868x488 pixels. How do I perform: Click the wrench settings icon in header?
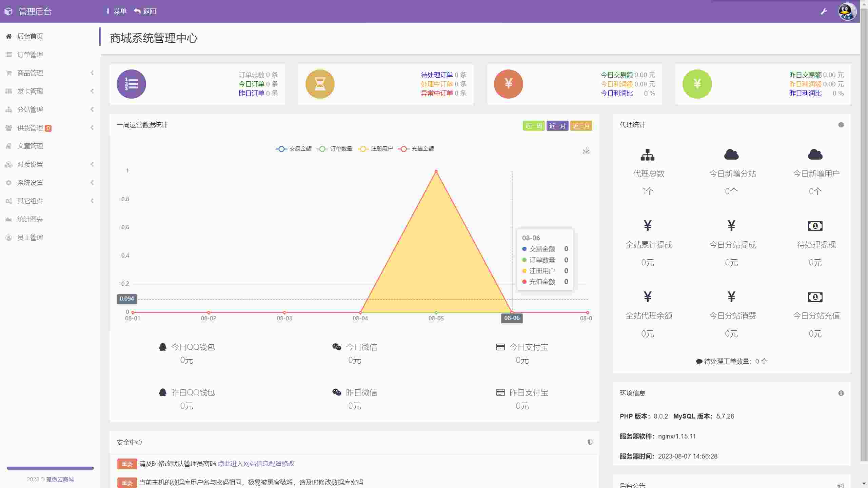click(824, 12)
